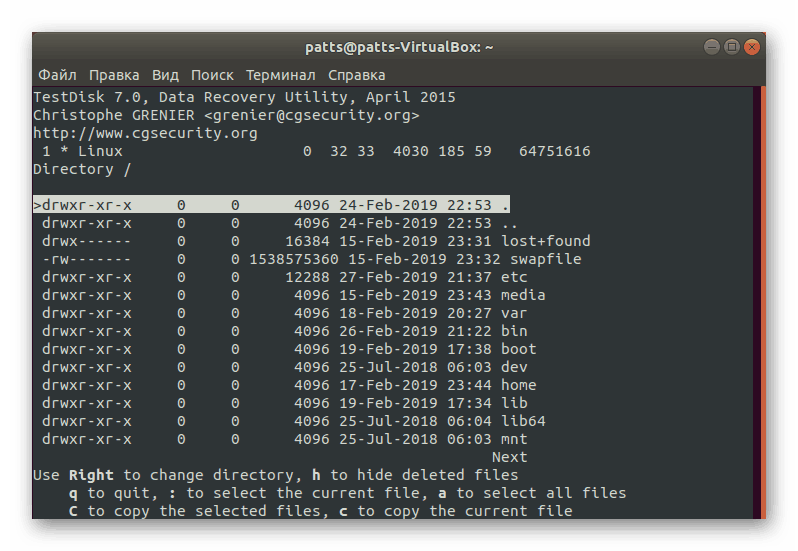Click the TestDisk 7.0 header line
Screen dimensions: 798x551
pos(244,97)
